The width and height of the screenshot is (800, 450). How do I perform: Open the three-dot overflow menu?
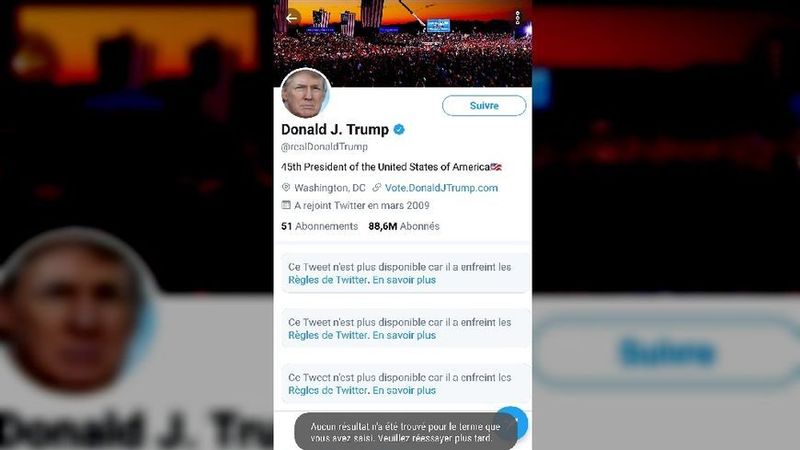click(x=517, y=18)
